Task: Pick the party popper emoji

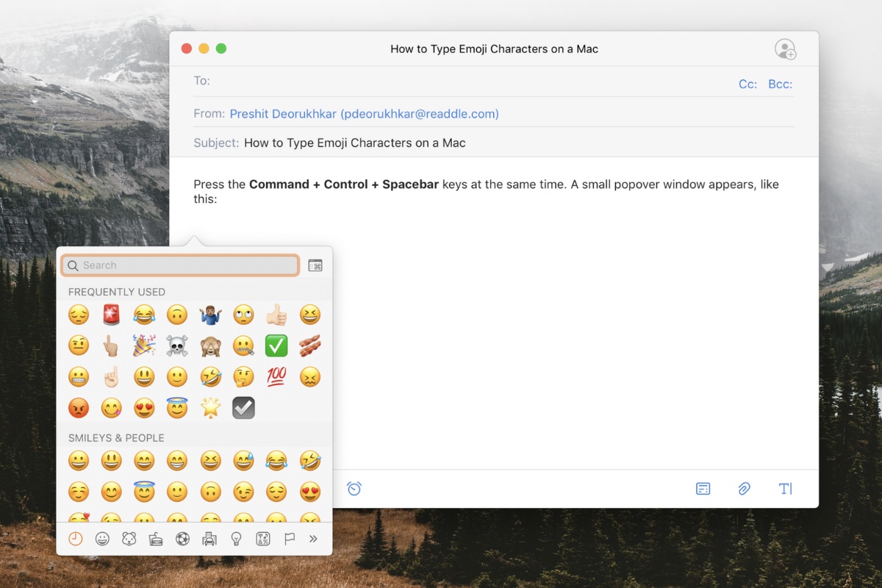Action: pos(144,345)
